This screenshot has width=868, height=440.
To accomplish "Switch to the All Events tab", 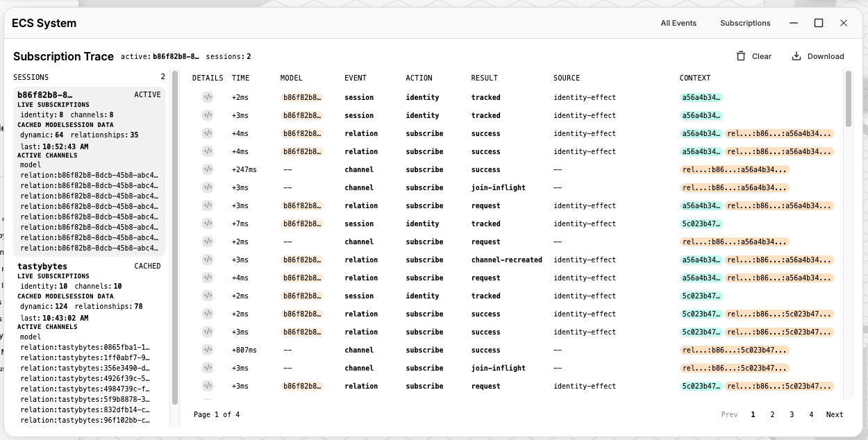I will tap(678, 23).
